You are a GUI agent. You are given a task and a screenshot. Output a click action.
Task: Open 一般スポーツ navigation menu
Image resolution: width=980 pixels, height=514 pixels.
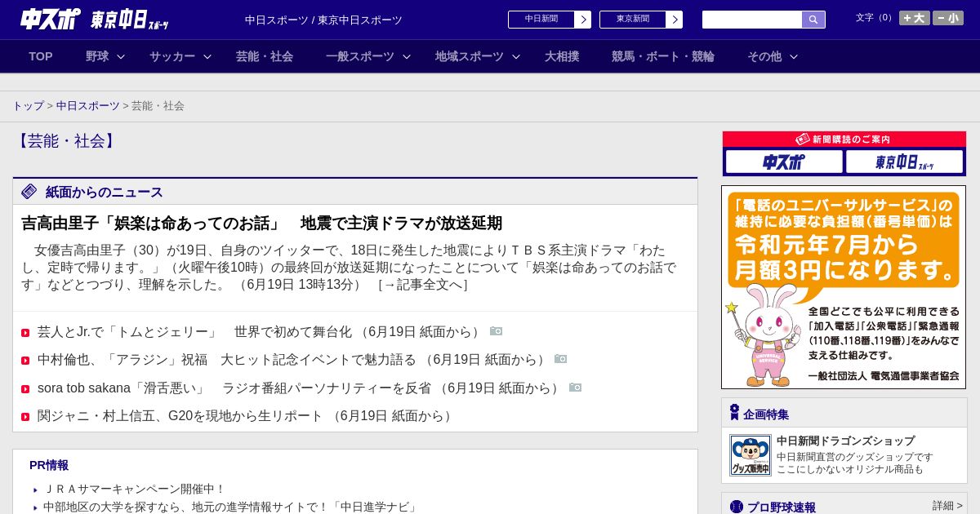pos(360,56)
